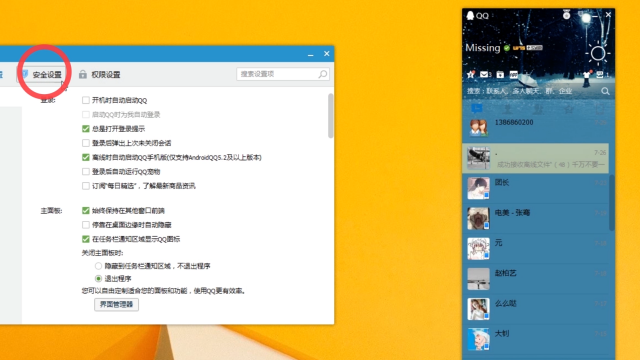Enable 开机时自动启动QQ checkbox
This screenshot has width=640, height=360.
(86, 100)
